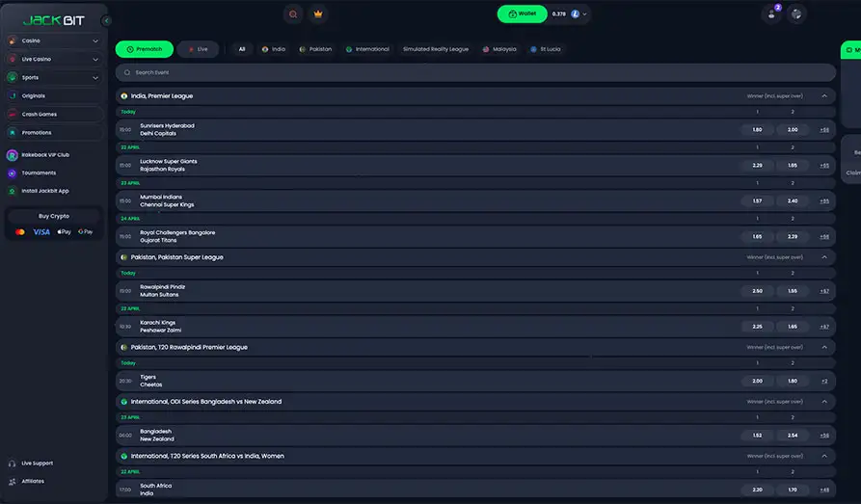This screenshot has width=861, height=504.
Task: Click the Live Casino icon in the sidebar
Action: 13,60
